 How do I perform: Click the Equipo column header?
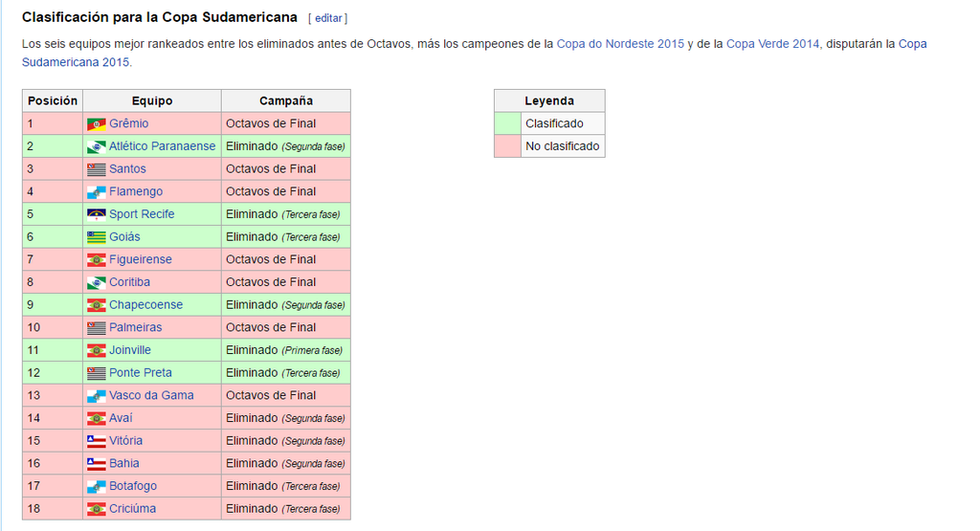coord(152,100)
